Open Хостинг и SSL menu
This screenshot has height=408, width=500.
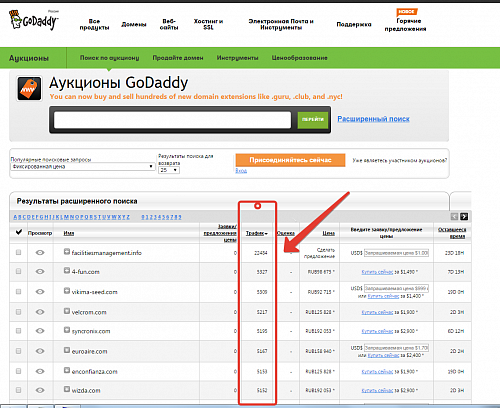208,24
